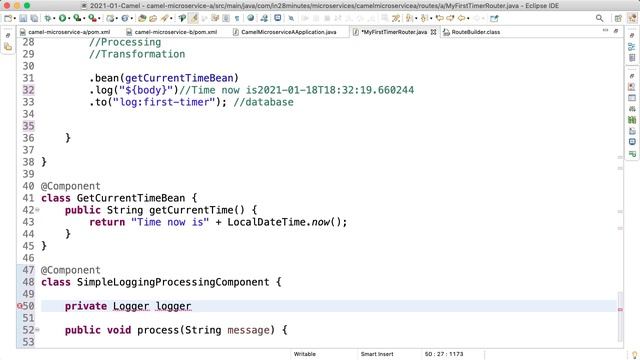Click the Pin Editor toolbar icon
Image resolution: width=640 pixels, height=360 pixels.
coord(494,18)
